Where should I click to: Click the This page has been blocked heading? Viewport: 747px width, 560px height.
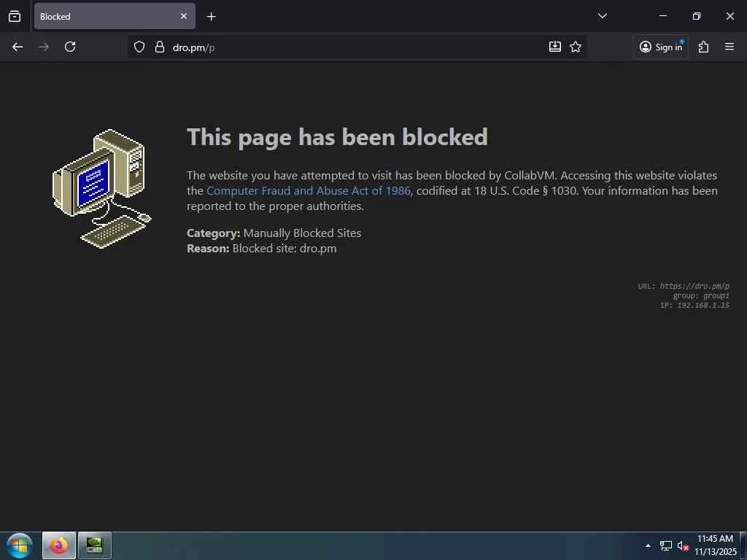337,137
